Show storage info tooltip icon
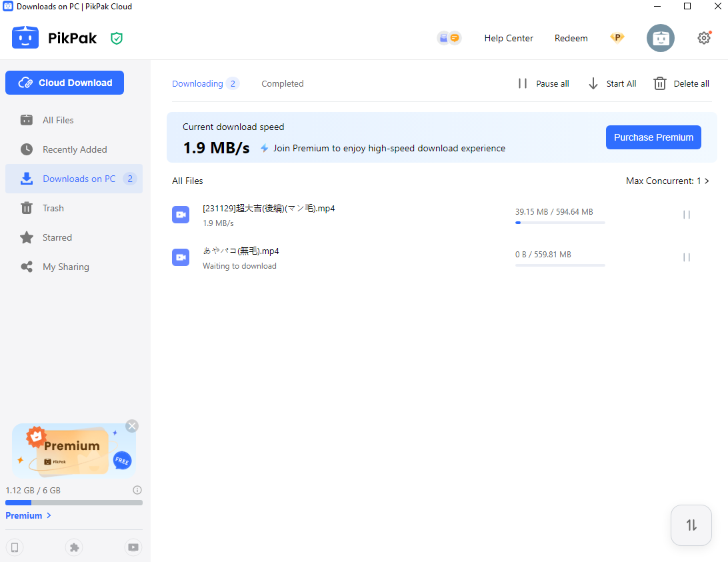The width and height of the screenshot is (728, 562). (137, 490)
